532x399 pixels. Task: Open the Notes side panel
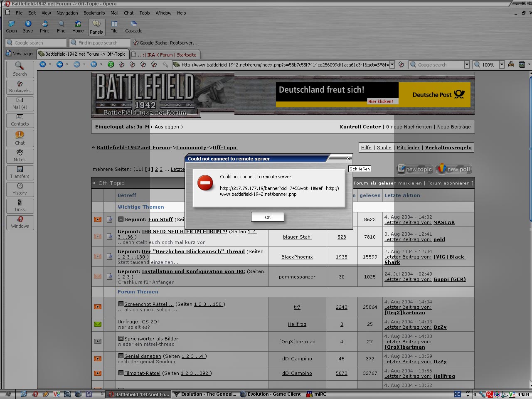pos(20,156)
